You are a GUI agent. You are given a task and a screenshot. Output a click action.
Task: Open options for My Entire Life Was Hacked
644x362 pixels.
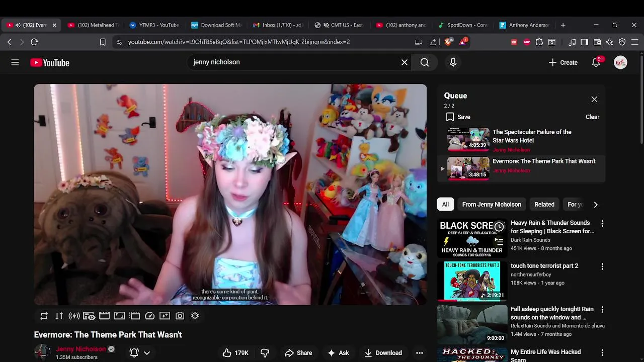tap(602, 353)
